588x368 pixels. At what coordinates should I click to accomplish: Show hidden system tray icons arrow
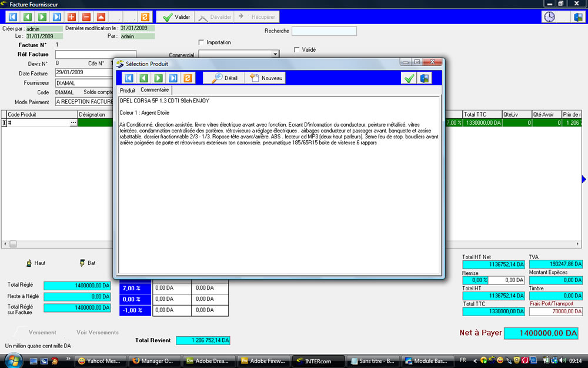click(475, 361)
